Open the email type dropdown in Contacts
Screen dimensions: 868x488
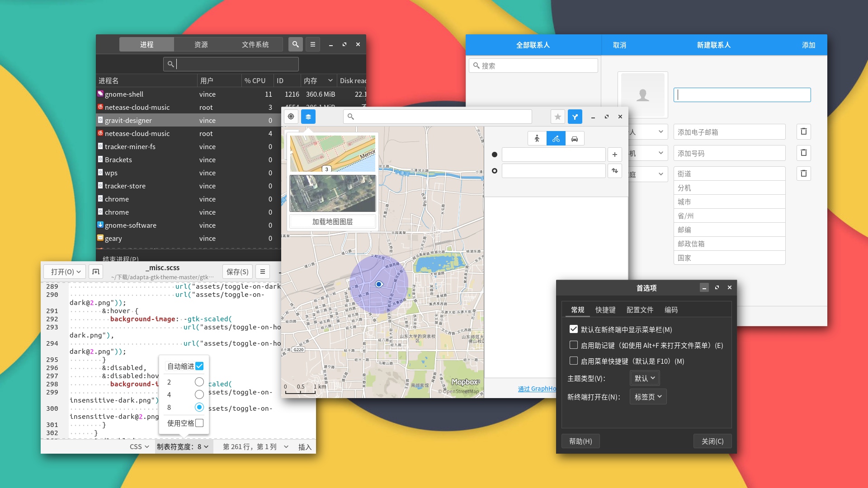click(648, 132)
